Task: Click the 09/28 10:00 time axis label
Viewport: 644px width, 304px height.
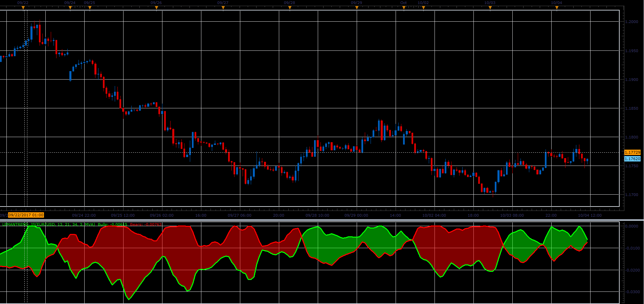Action: pyautogui.click(x=317, y=215)
